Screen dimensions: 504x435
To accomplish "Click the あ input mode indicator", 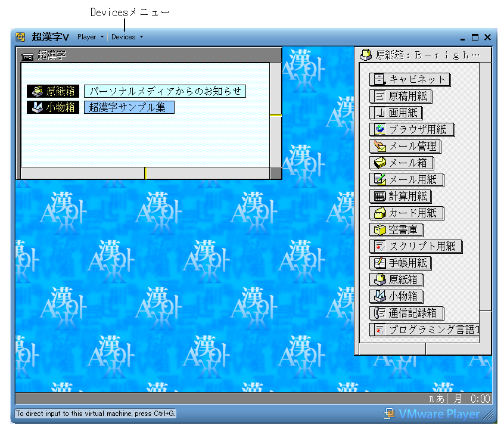I will click(440, 399).
